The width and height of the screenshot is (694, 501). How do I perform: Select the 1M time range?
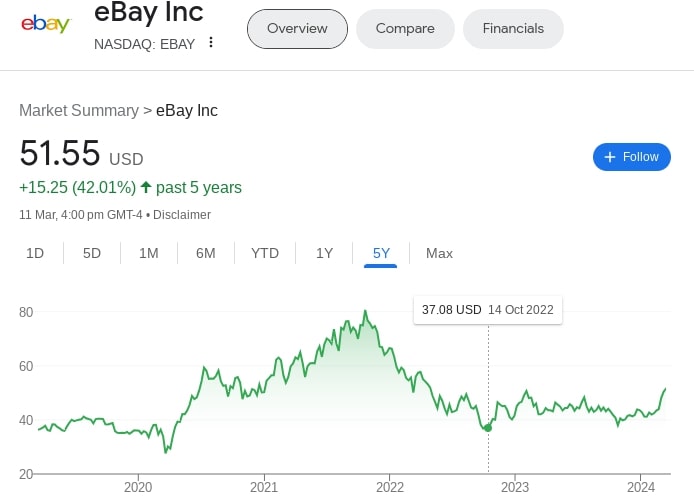[x=149, y=253]
